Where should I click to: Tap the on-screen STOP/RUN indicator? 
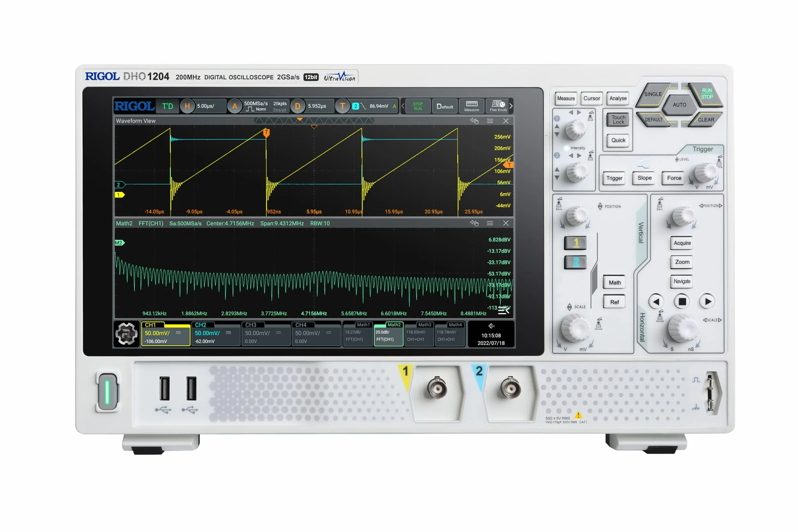pyautogui.click(x=417, y=106)
